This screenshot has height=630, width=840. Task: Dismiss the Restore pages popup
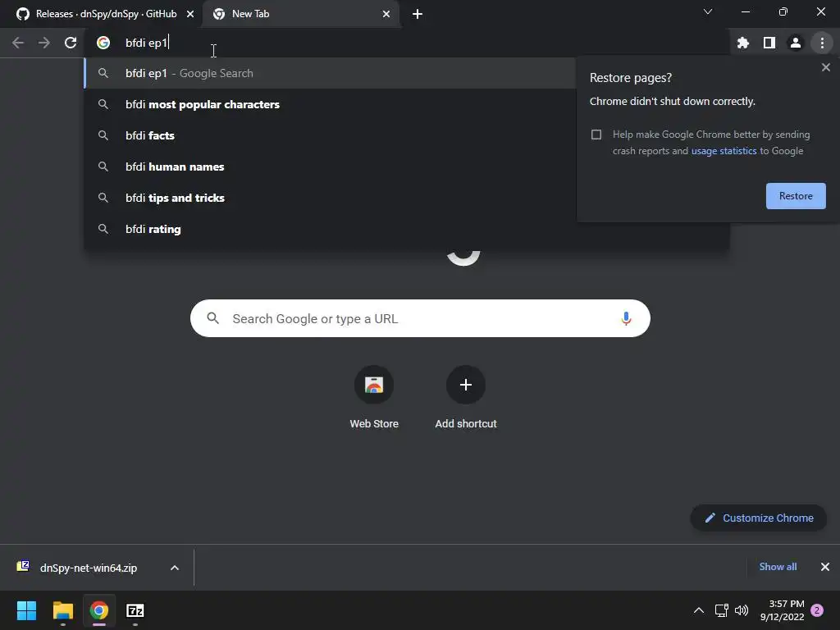tap(825, 67)
